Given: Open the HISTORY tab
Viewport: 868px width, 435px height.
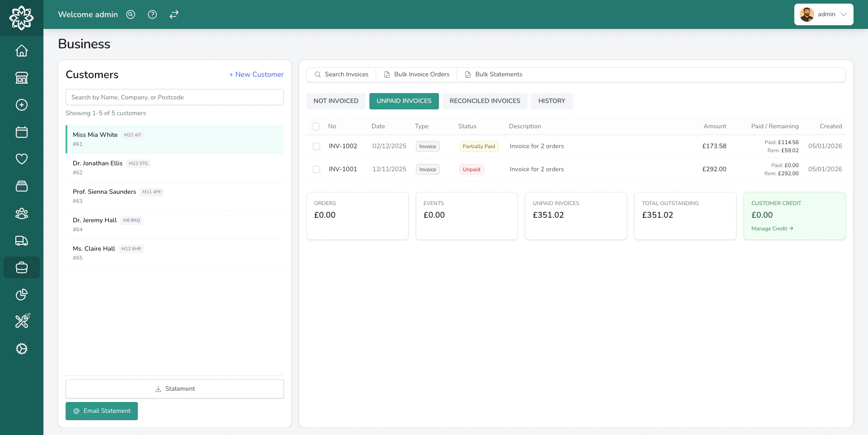Looking at the screenshot, I should point(552,101).
